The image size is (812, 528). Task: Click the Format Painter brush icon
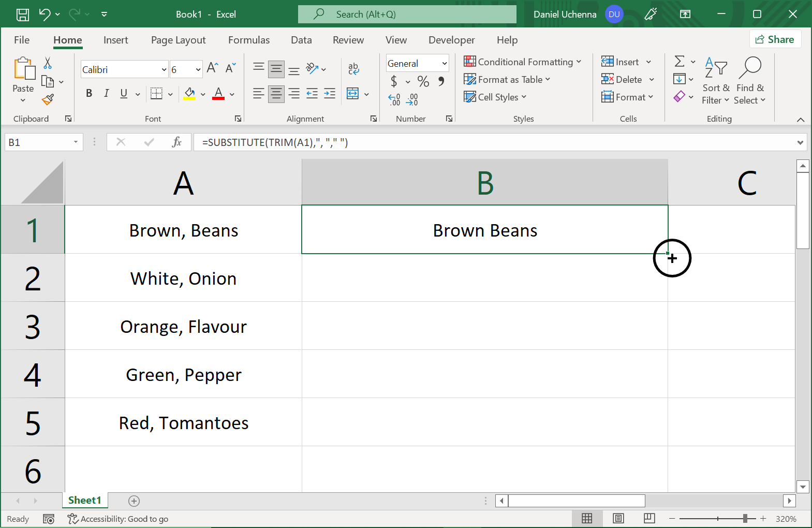click(x=48, y=99)
